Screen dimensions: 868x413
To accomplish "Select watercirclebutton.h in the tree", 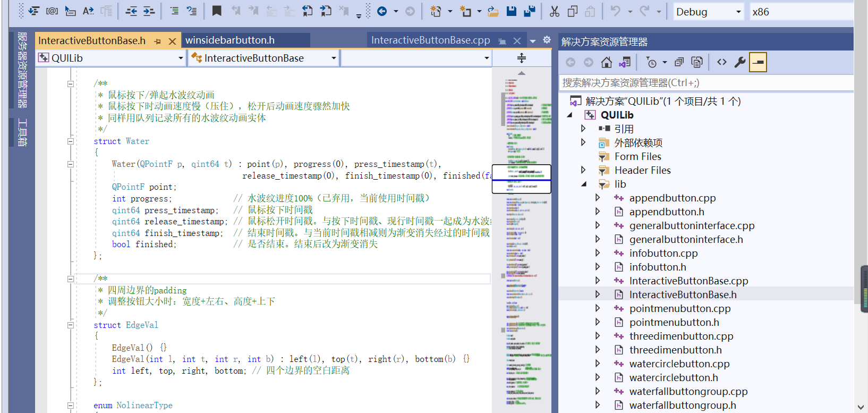I will [x=674, y=377].
